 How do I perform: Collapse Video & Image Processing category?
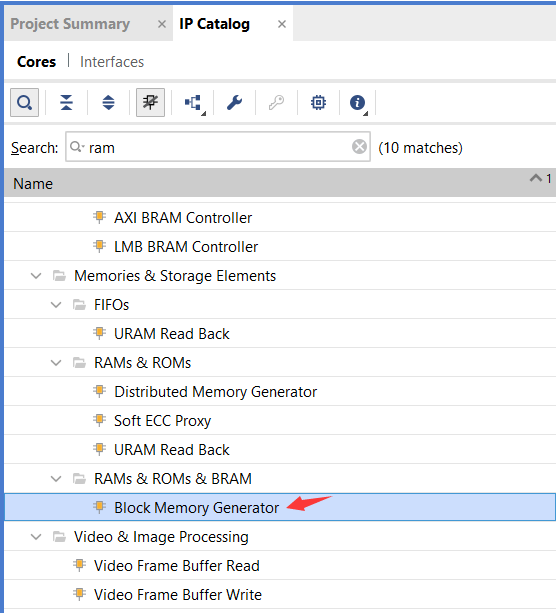pyautogui.click(x=36, y=537)
